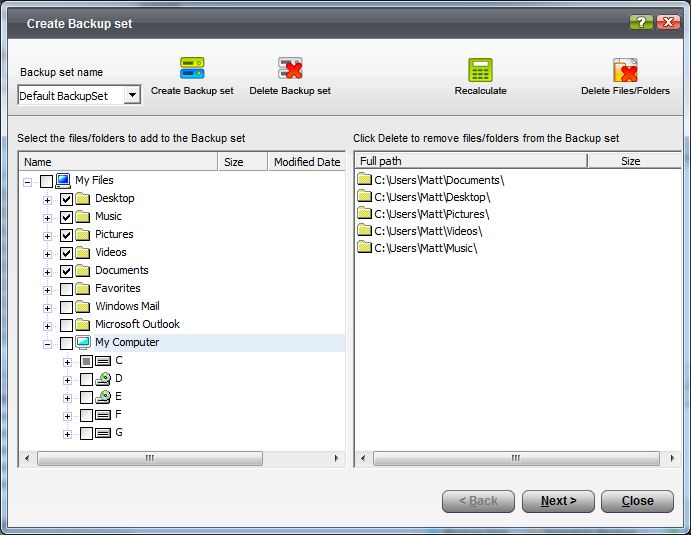Select the Pictures folder icon in tree
The image size is (691, 535).
pos(82,235)
